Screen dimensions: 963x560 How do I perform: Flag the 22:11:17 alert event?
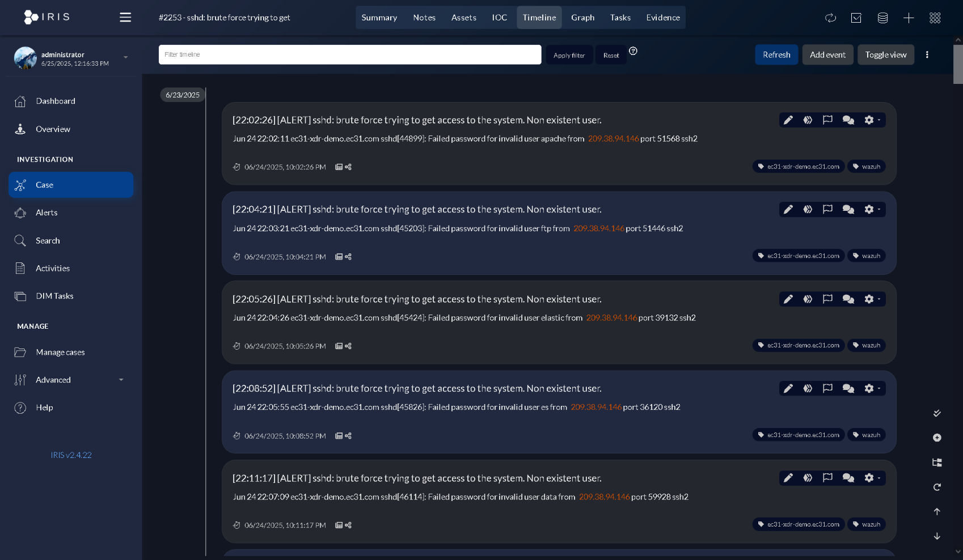(827, 478)
